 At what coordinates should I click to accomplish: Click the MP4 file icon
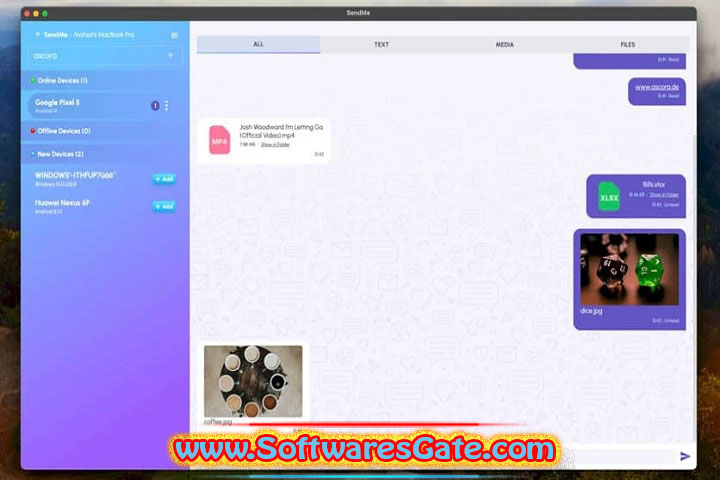click(219, 140)
